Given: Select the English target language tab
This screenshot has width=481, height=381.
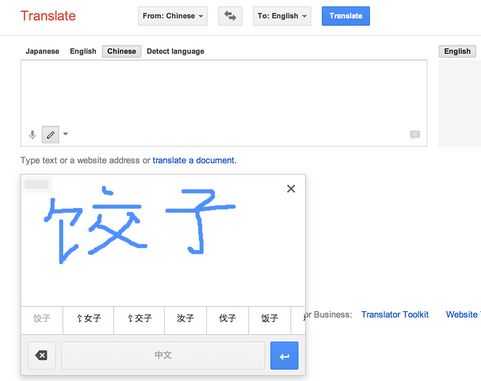Looking at the screenshot, I should tap(457, 51).
